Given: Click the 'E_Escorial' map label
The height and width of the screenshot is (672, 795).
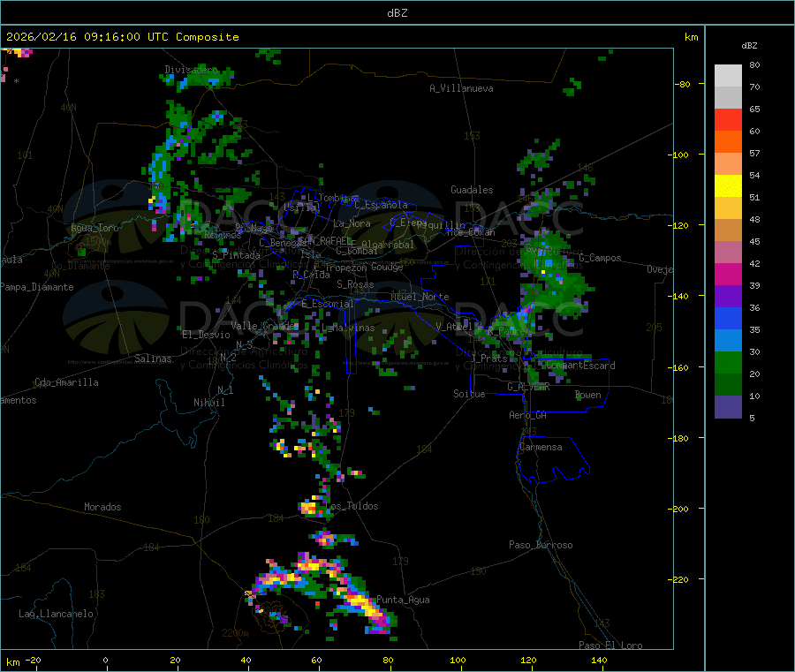Looking at the screenshot, I should pos(328,304).
